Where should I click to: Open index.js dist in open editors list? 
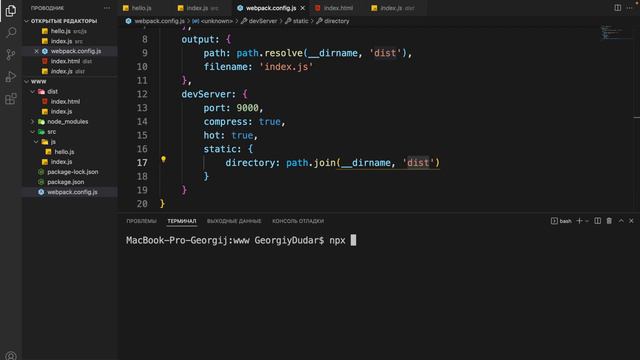pos(70,71)
